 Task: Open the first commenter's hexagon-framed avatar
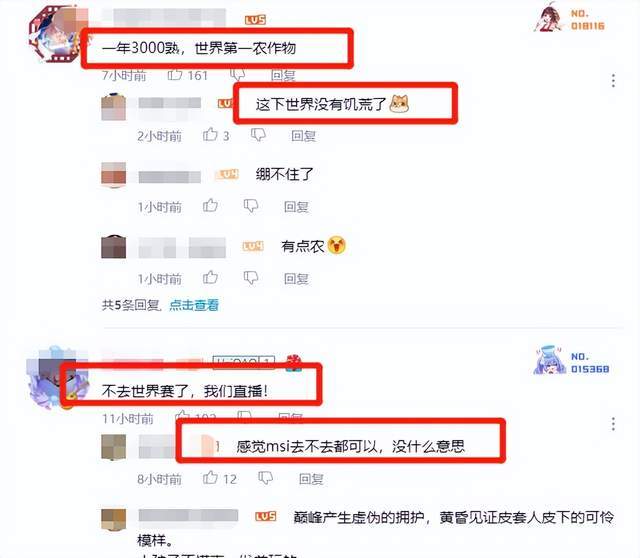[x=55, y=35]
